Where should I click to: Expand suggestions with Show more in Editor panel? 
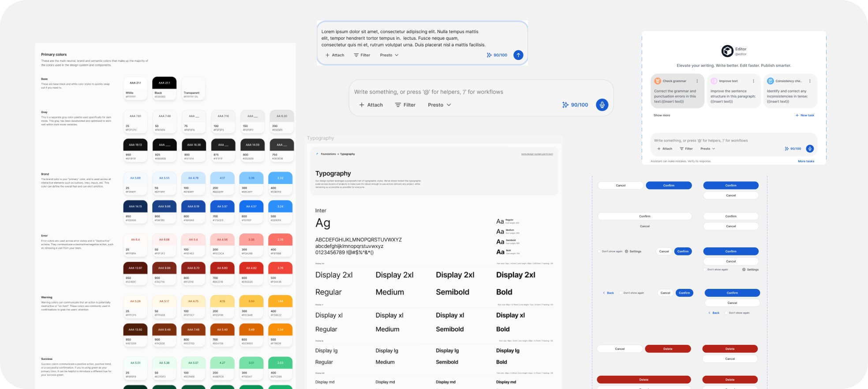click(x=662, y=116)
